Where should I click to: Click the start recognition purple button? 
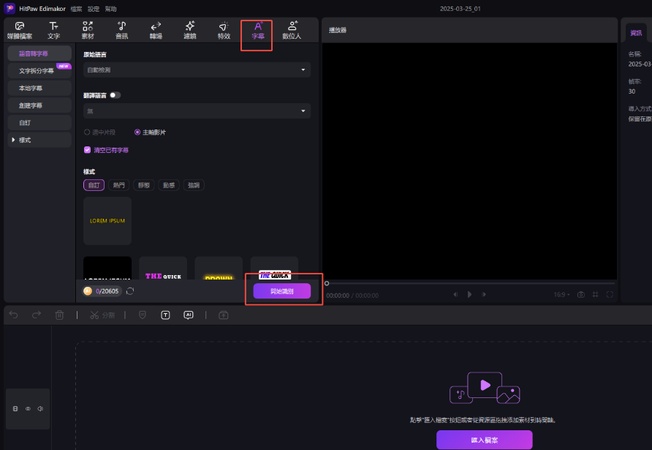[x=282, y=291]
